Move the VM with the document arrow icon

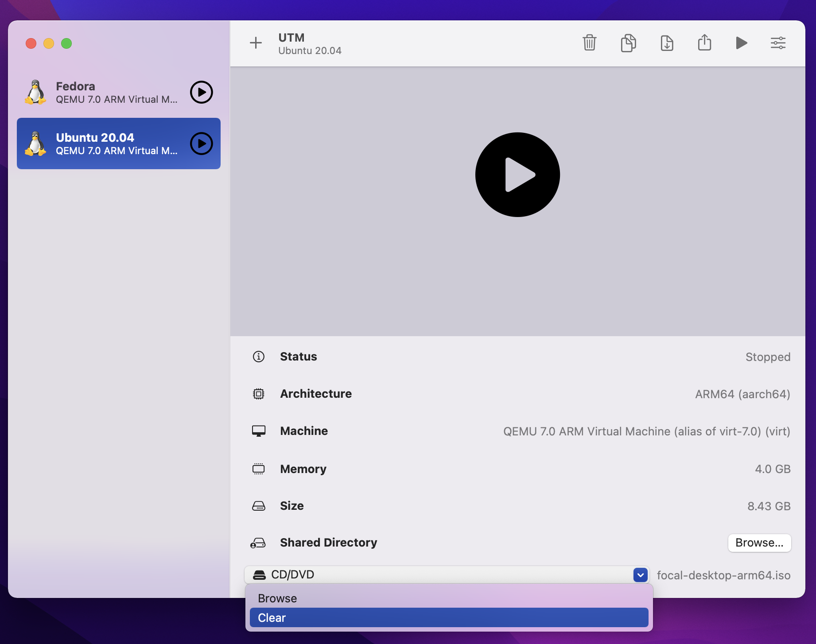(667, 43)
